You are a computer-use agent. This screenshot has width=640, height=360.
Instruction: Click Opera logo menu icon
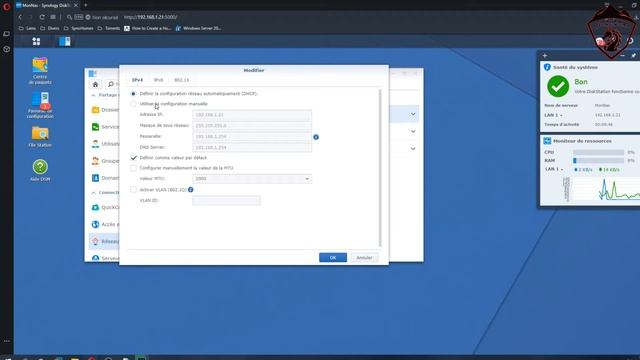[x=7, y=6]
